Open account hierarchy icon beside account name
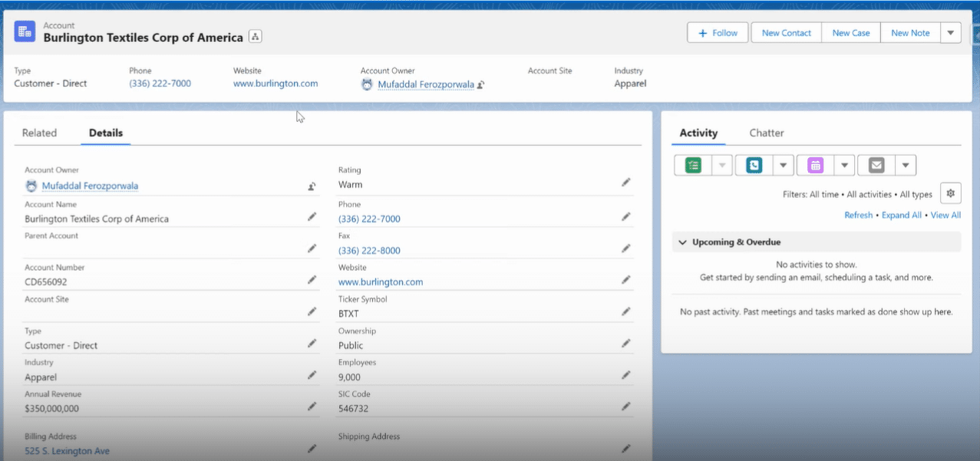Viewport: 980px width, 461px height. [x=256, y=37]
